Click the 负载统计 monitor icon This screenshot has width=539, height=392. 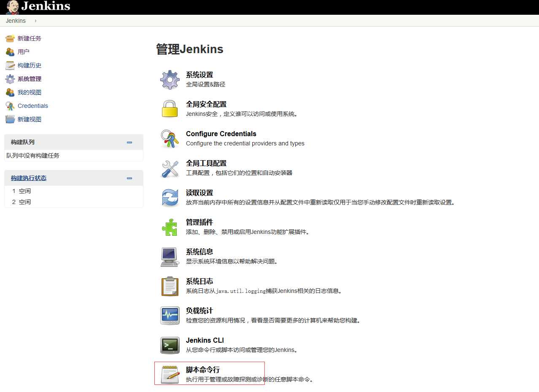pyautogui.click(x=170, y=316)
